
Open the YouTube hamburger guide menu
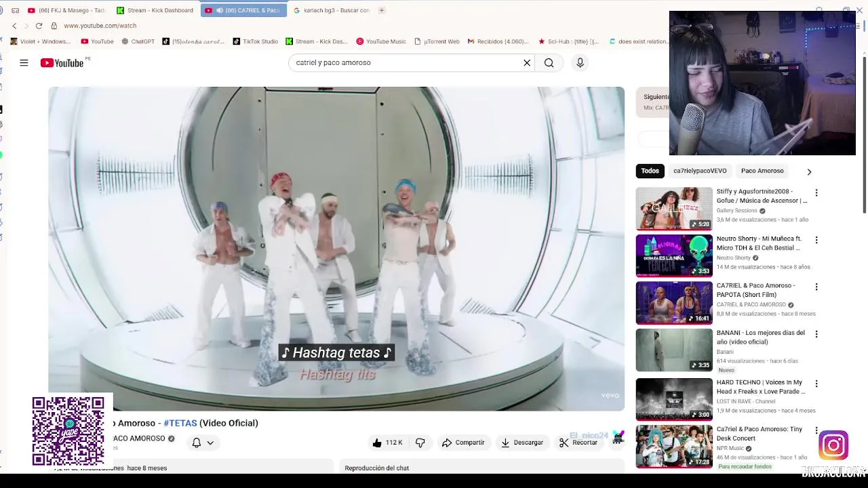24,63
